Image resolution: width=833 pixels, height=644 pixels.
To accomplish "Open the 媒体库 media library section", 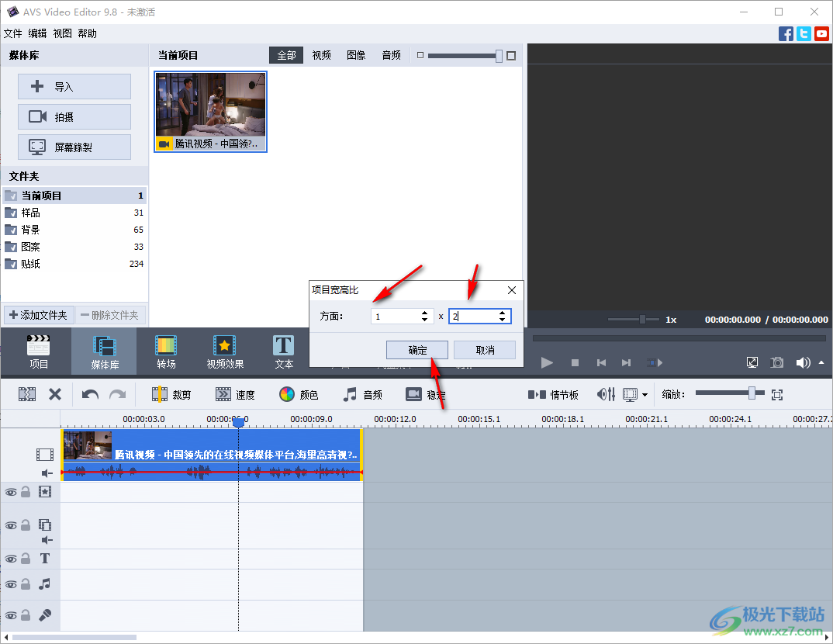I will point(104,351).
